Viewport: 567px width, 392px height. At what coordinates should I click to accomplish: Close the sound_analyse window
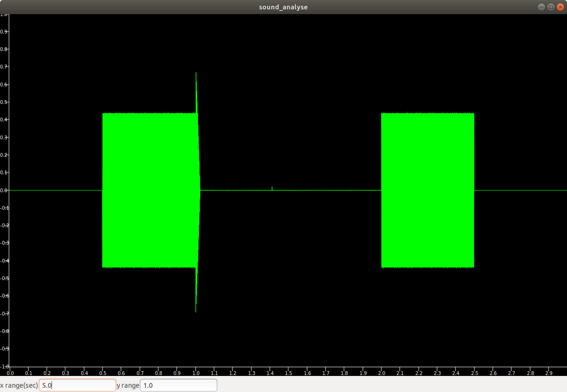coord(560,7)
